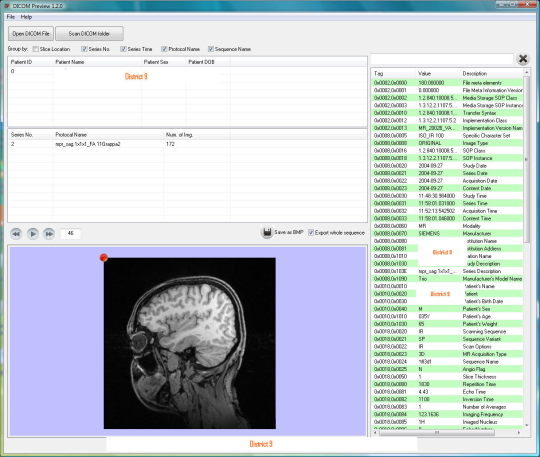540x457 pixels.
Task: Click the Save as BMP disk icon
Action: coord(267,233)
